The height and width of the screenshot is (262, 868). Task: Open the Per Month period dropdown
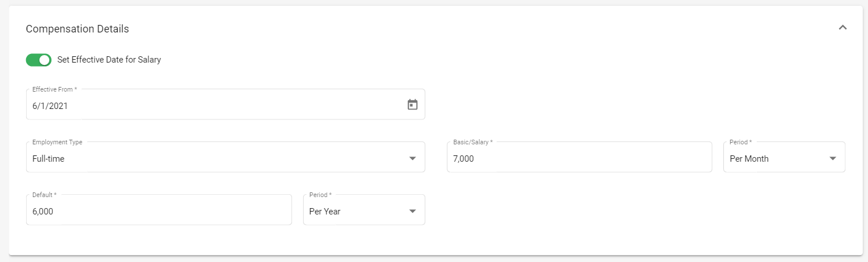pyautogui.click(x=784, y=157)
